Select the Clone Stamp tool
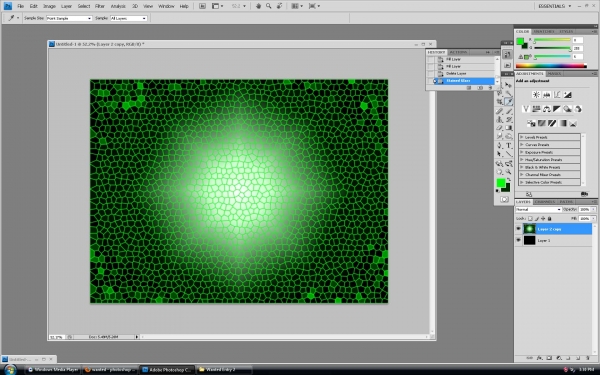600x375 pixels. coord(499,119)
